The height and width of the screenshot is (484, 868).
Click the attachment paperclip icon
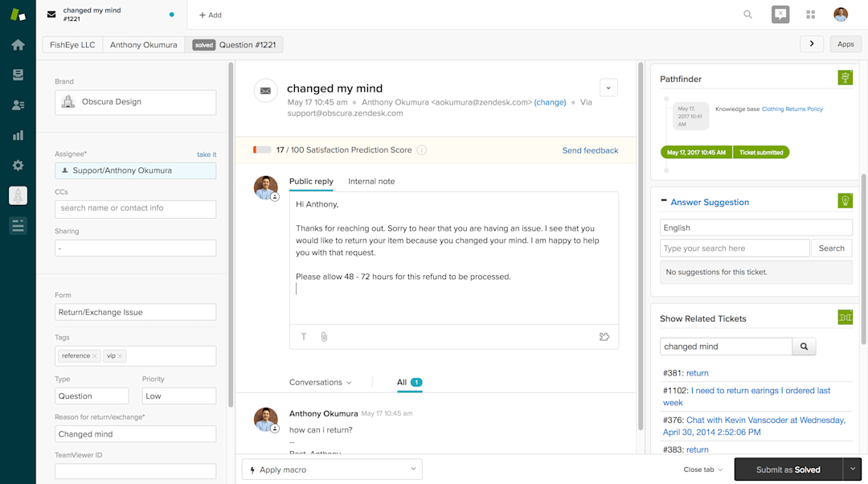click(x=325, y=337)
